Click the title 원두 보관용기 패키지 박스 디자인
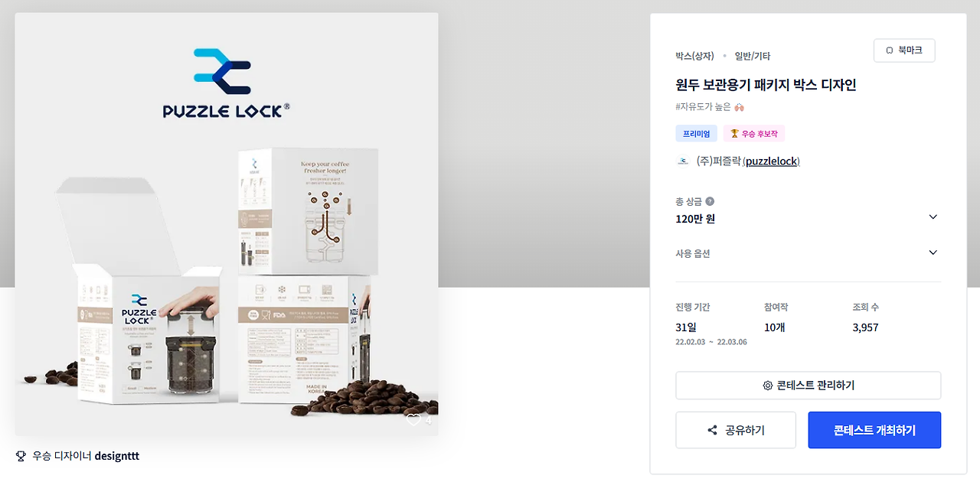 point(766,85)
